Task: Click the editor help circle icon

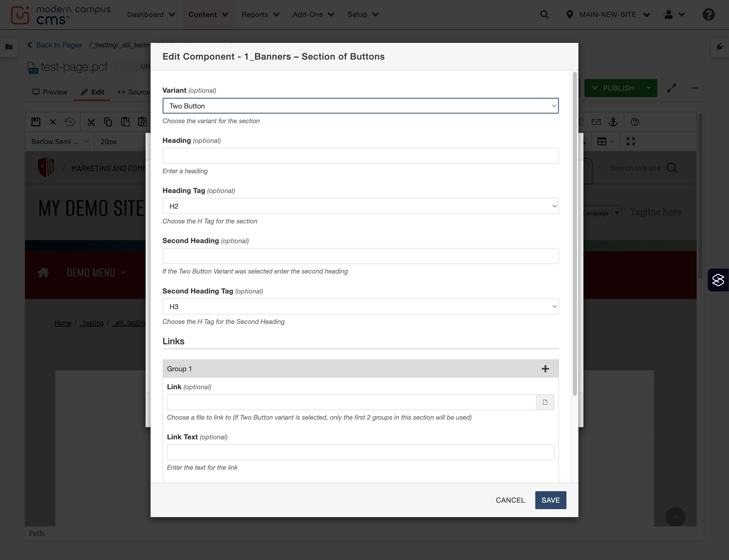Action: coord(634,122)
